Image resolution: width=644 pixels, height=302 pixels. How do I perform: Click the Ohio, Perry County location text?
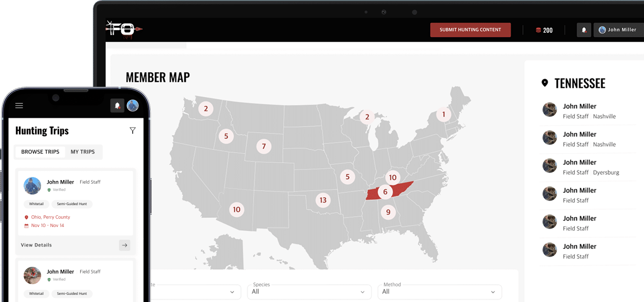[x=51, y=217]
